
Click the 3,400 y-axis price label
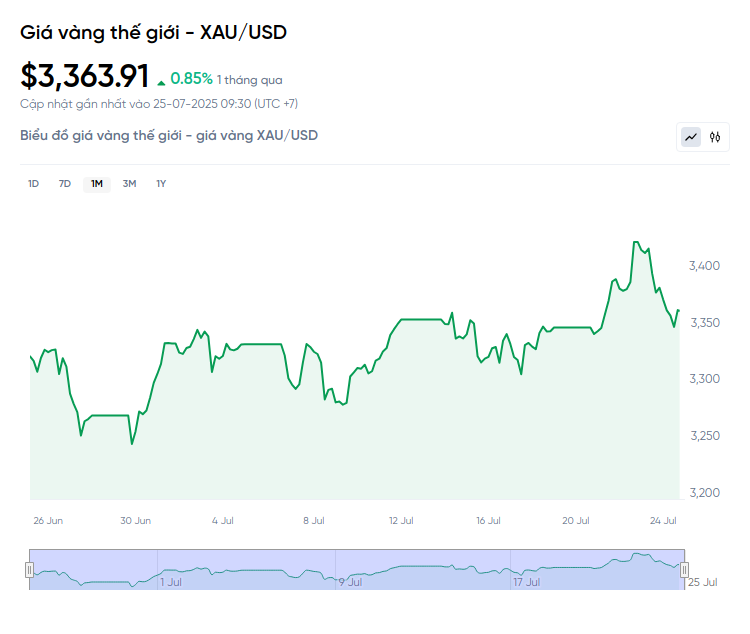(x=704, y=265)
